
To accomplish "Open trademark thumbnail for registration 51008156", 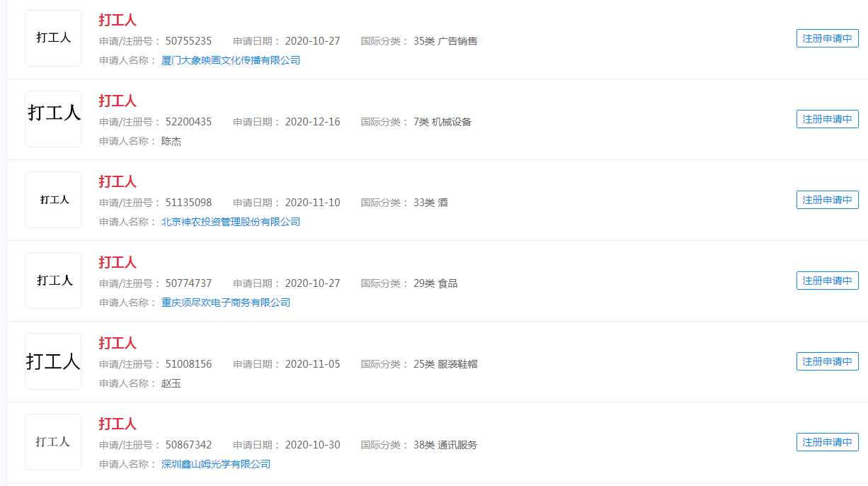I will (x=53, y=361).
